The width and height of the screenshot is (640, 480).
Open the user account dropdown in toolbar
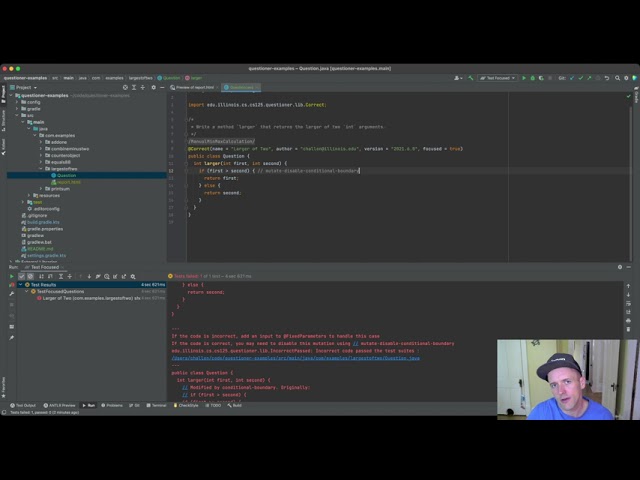click(x=458, y=78)
